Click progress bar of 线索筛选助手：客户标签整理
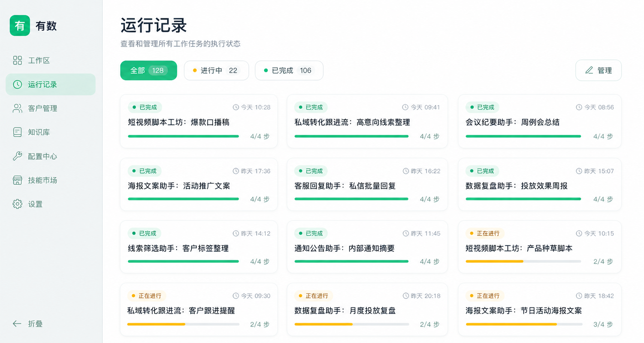Viewport: 644px width, 343px height. [183, 261]
